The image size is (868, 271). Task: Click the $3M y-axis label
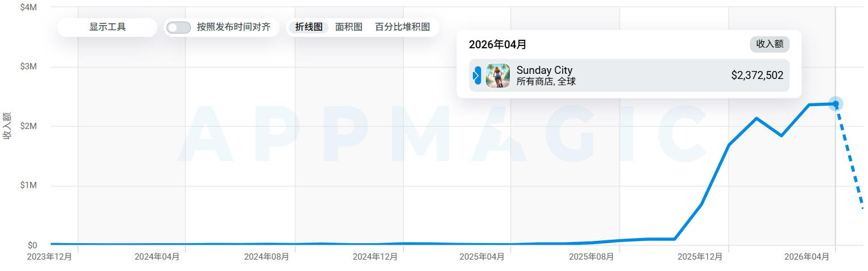pyautogui.click(x=28, y=66)
